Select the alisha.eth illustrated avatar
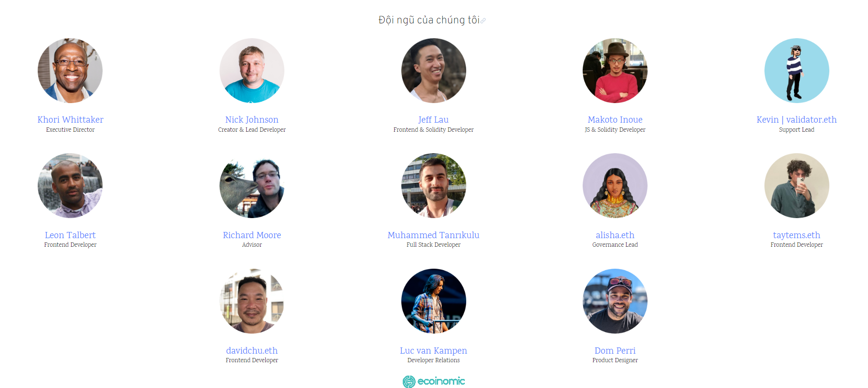The image size is (868, 388). coord(615,186)
